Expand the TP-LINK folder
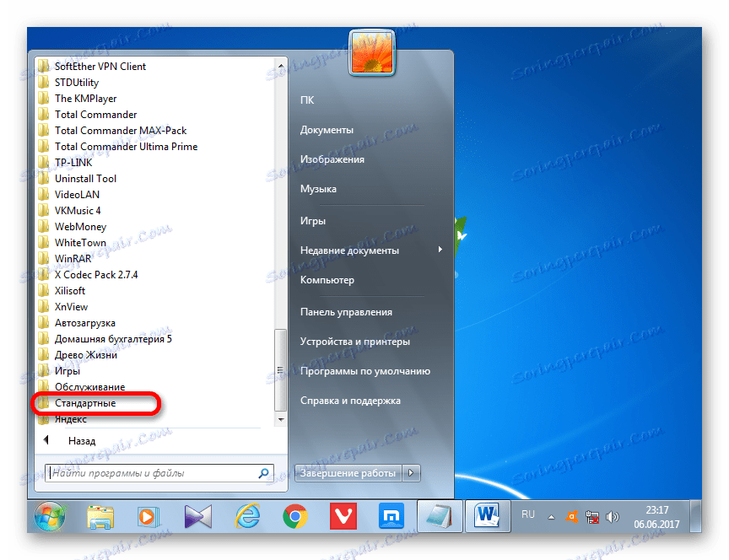This screenshot has height=560, width=729. pos(73,163)
